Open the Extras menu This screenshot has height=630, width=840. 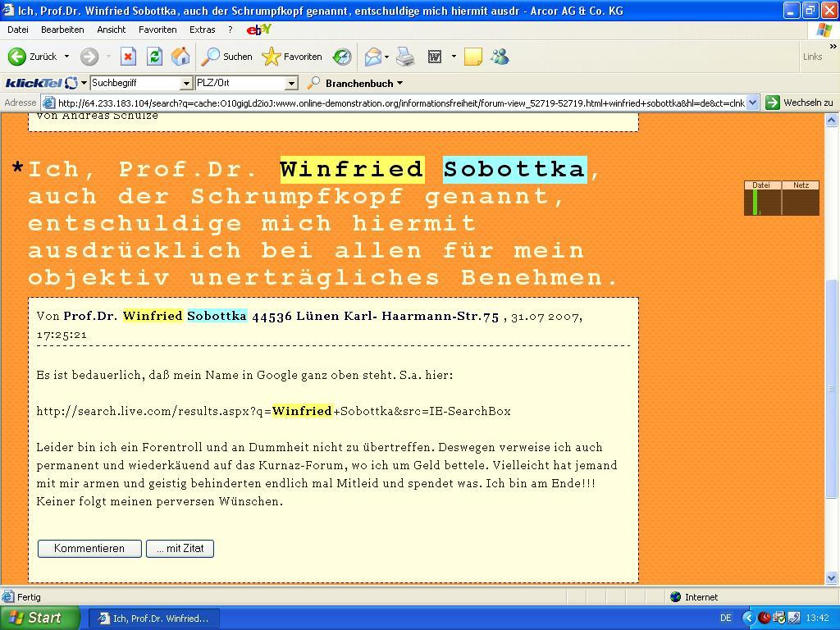click(x=203, y=30)
